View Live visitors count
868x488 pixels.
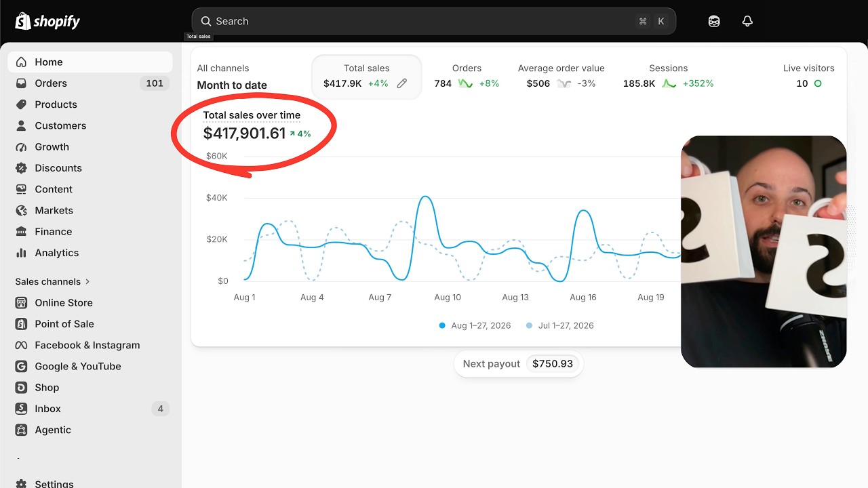point(808,77)
